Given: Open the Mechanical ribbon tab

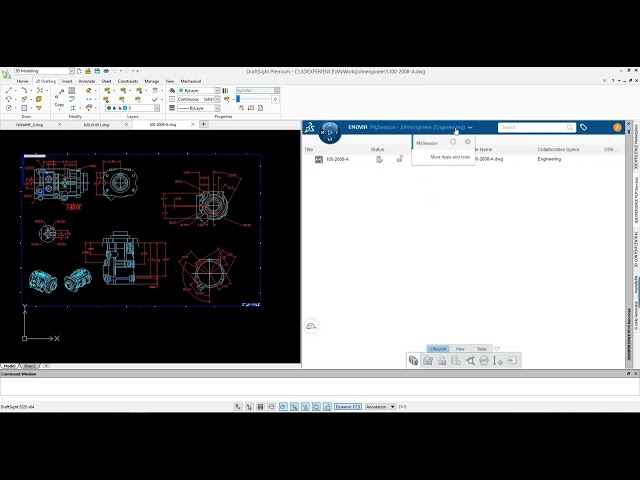Looking at the screenshot, I should coord(191,81).
